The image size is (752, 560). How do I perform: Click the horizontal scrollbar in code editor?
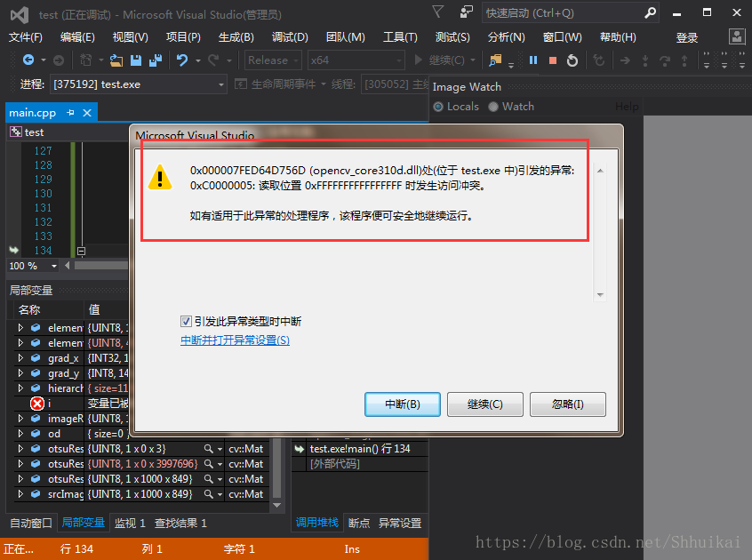100,265
